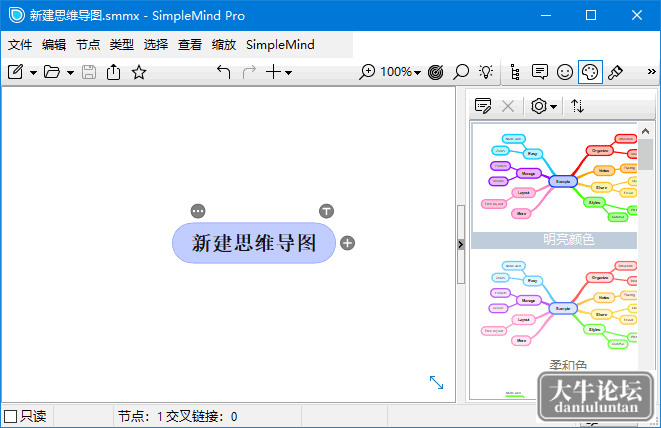
Task: Expand the add node dropdown arrow
Action: coord(288,73)
